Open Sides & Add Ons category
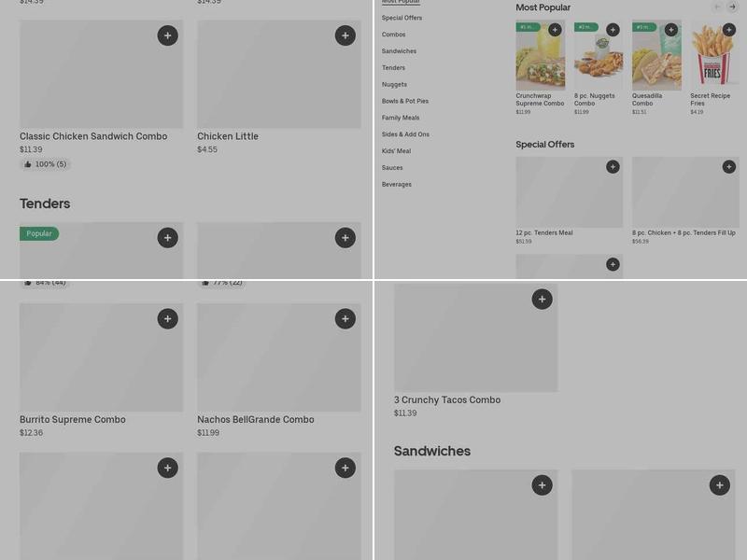Image resolution: width=747 pixels, height=560 pixels. pos(405,134)
